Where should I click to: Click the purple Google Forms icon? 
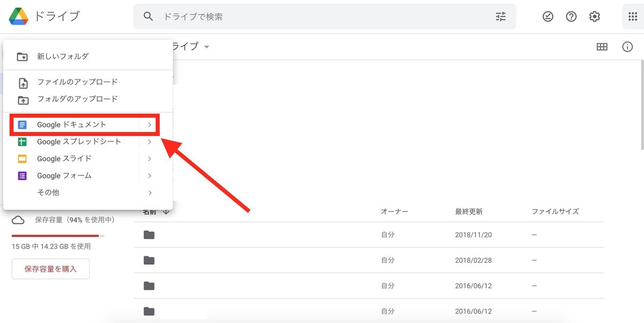[x=22, y=176]
